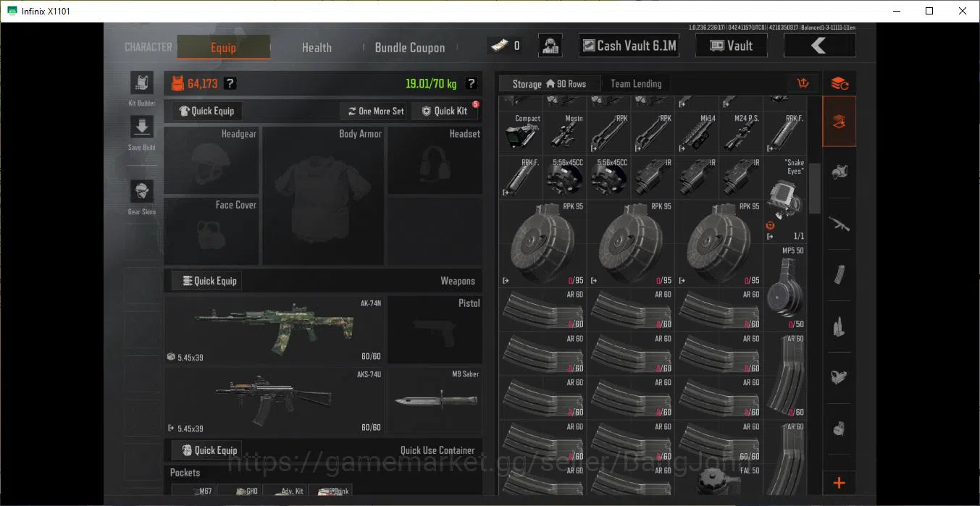Select the MP5 50 drum magazine

coord(785,287)
